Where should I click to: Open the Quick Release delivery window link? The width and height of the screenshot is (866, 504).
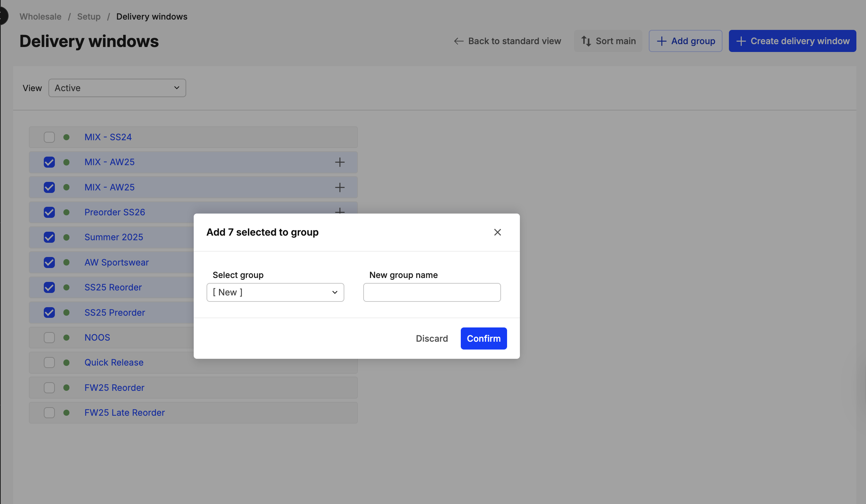[x=114, y=363]
